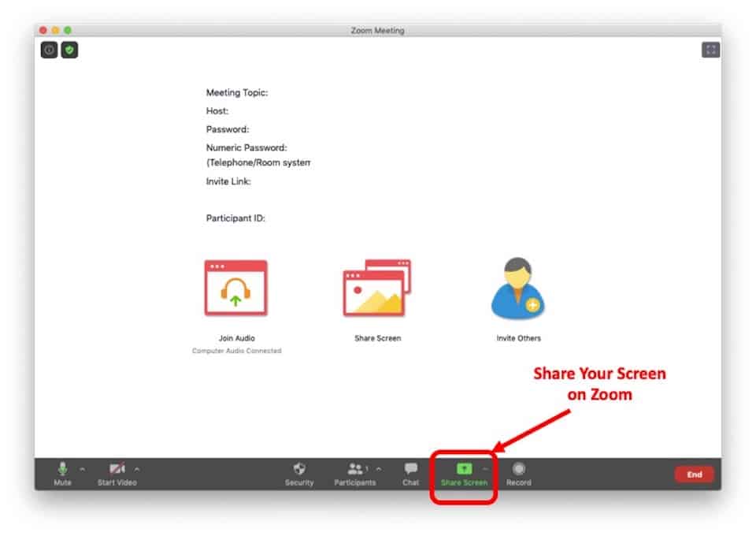Minimize the Zoom window with yellow button

pos(55,30)
